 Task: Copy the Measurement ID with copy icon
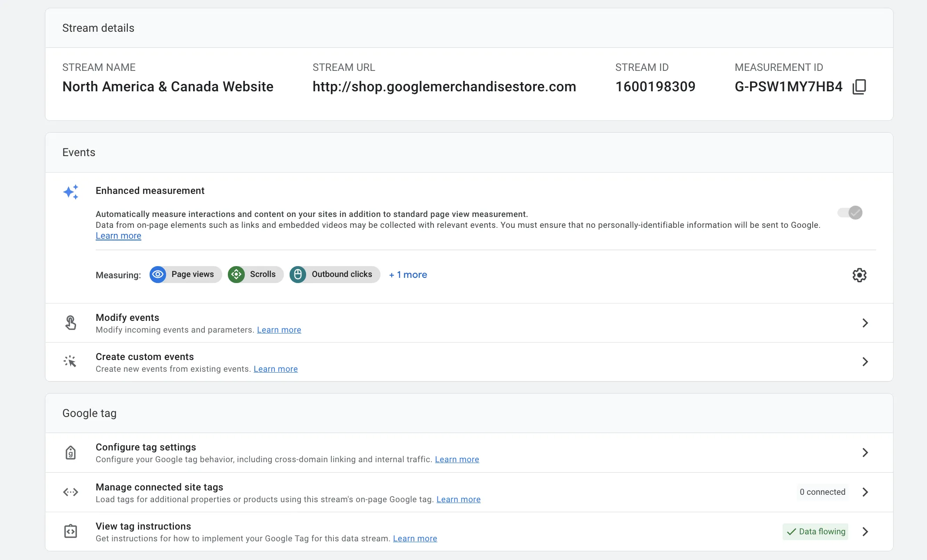(x=859, y=87)
